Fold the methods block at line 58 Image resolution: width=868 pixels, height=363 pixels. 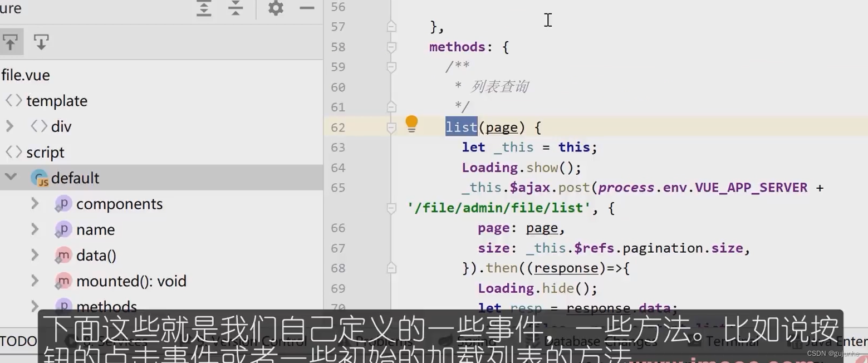coord(391,47)
